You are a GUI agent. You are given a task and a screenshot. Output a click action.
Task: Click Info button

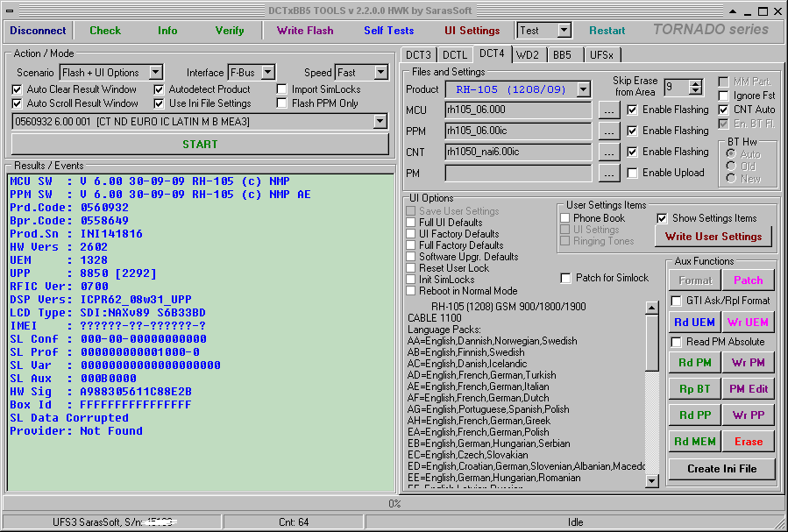167,31
